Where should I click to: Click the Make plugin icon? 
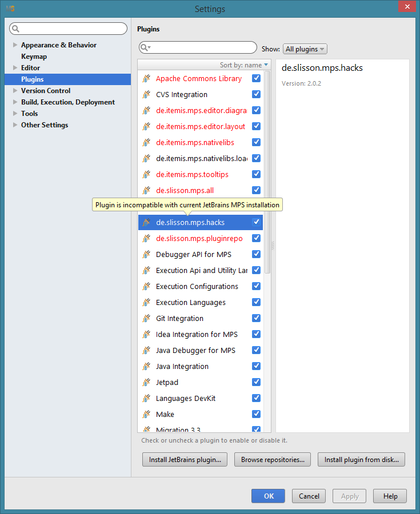[146, 415]
